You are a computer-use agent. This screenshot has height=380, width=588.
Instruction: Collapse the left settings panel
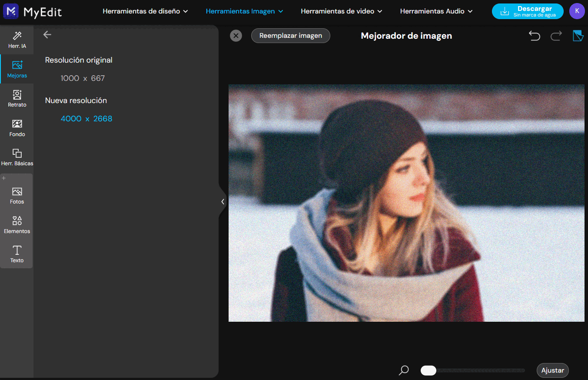click(x=223, y=201)
